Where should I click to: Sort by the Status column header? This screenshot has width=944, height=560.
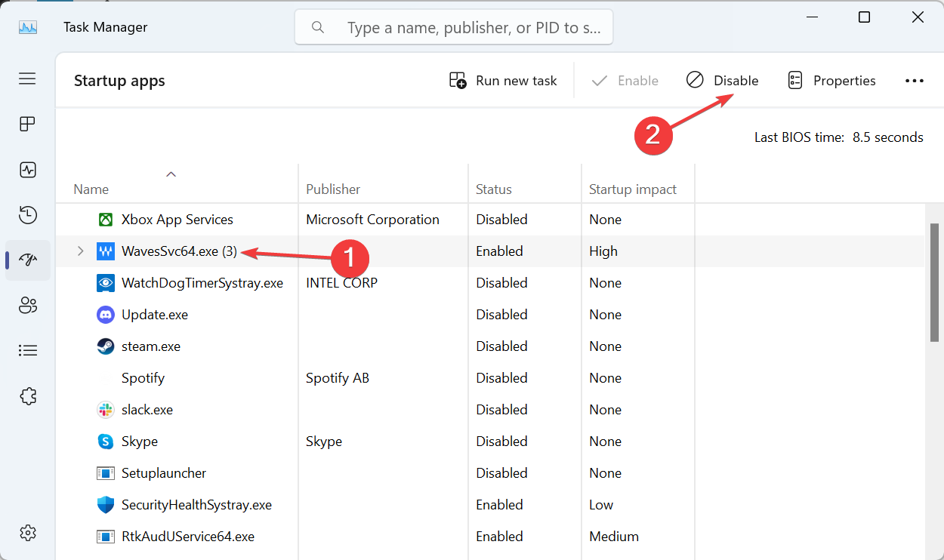pyautogui.click(x=494, y=189)
